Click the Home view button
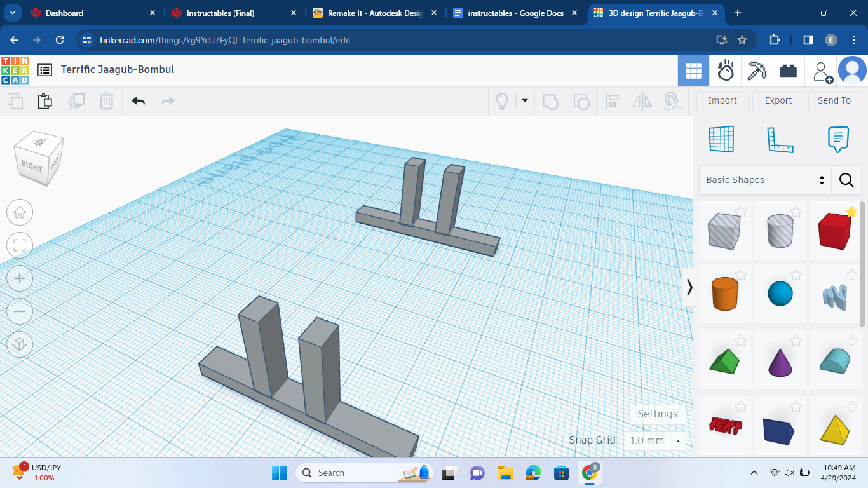This screenshot has height=488, width=868. [20, 212]
